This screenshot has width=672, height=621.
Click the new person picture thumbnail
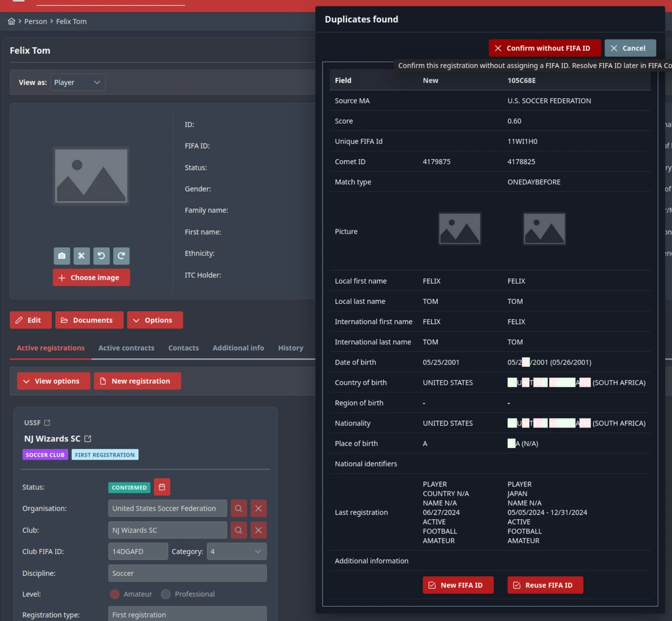pos(459,229)
